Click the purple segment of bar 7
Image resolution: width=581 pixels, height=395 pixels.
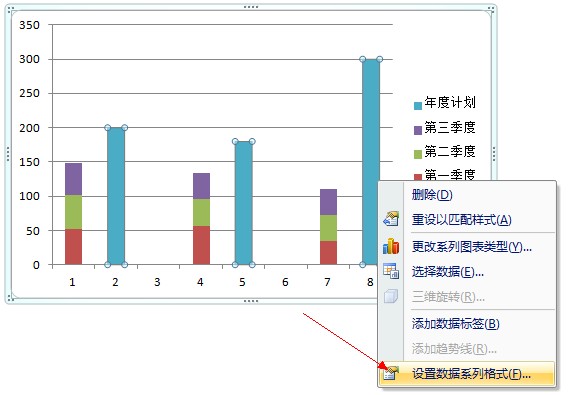coord(328,202)
